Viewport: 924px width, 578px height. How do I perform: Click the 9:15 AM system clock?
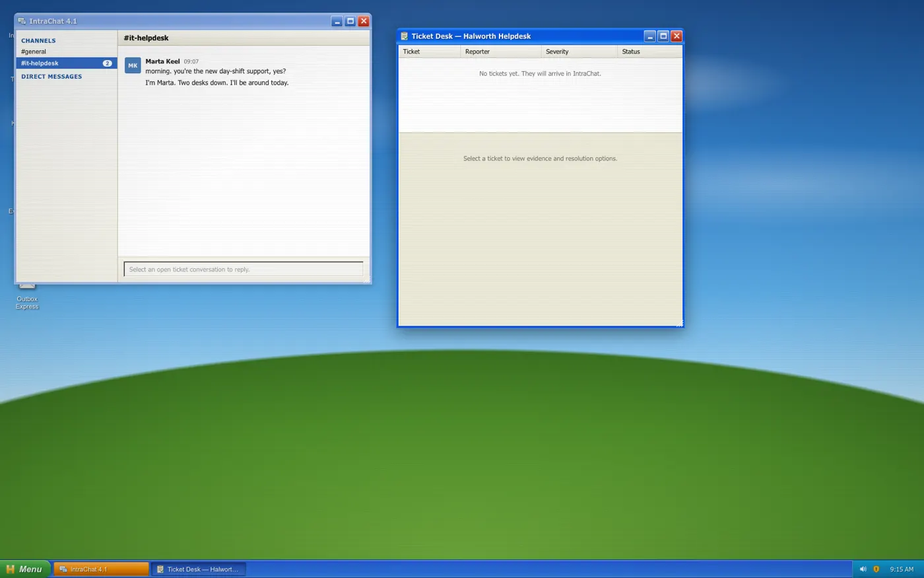902,569
